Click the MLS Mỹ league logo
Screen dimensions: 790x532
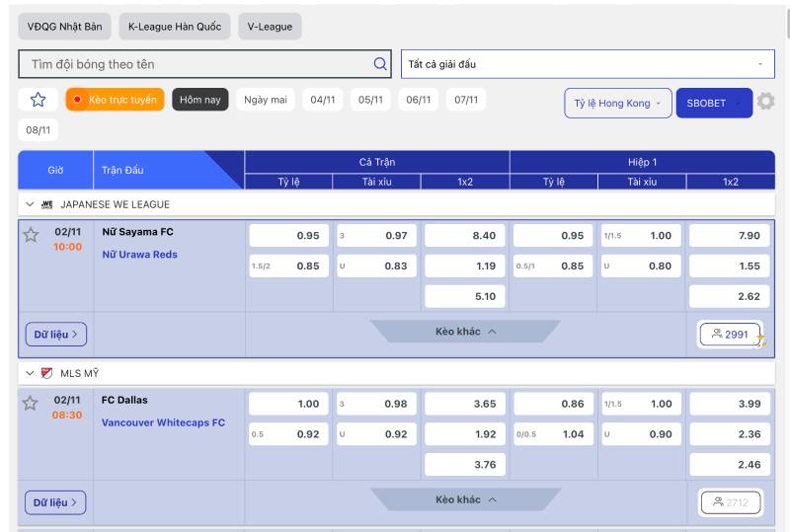(46, 373)
